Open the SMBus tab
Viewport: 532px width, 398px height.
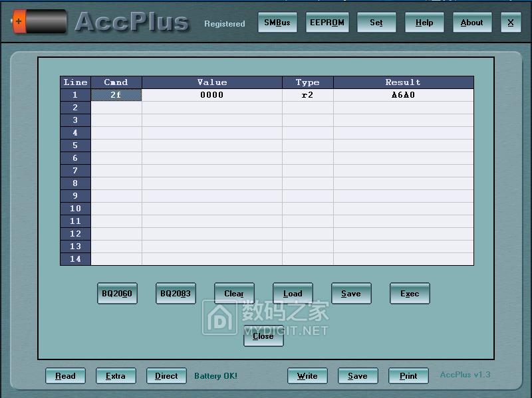277,23
